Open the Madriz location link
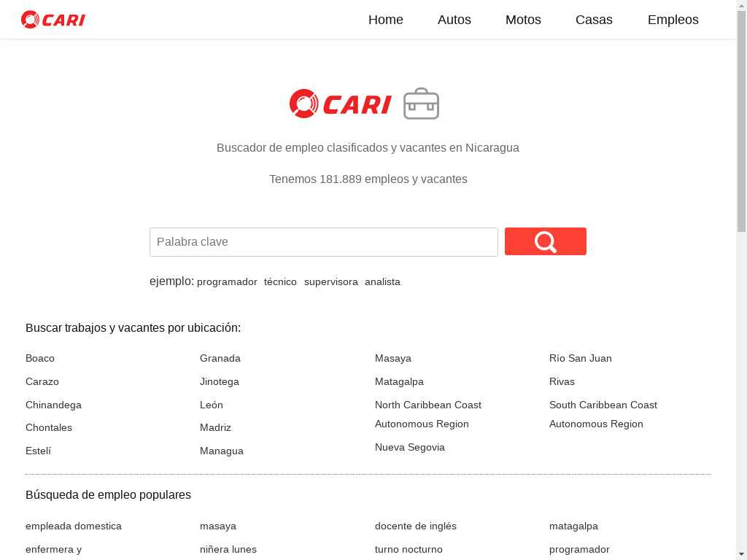Viewport: 747px width, 560px height. point(215,427)
